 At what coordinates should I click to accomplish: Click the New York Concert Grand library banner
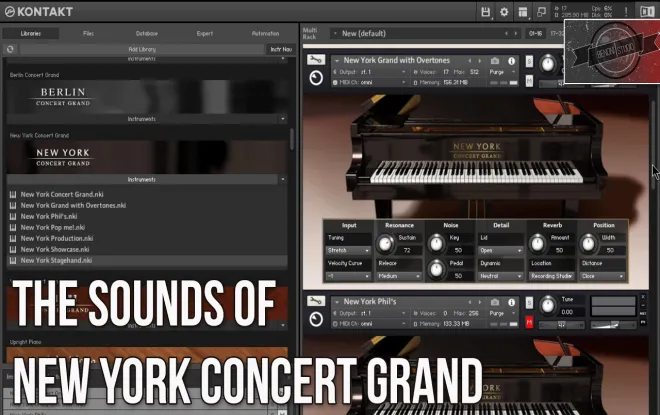[x=146, y=157]
